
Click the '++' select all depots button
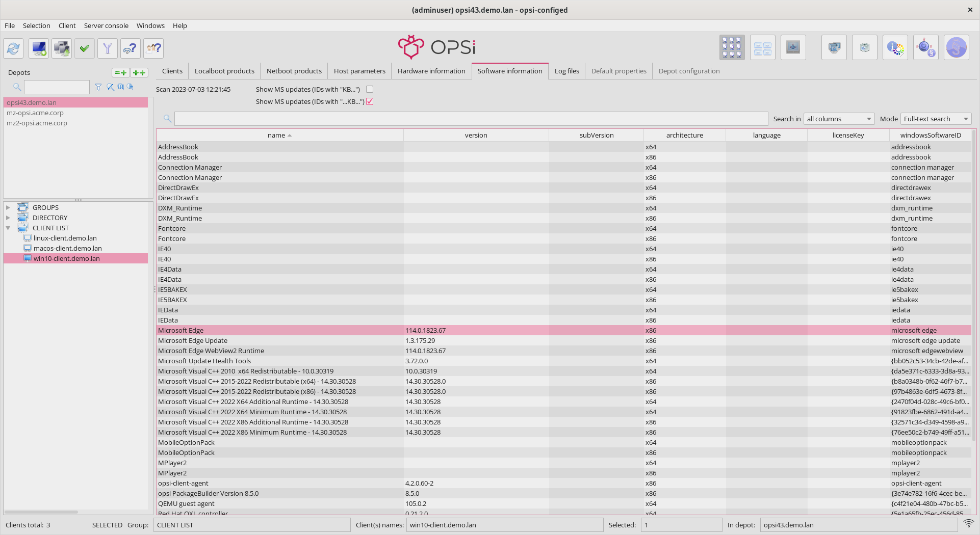tap(139, 72)
